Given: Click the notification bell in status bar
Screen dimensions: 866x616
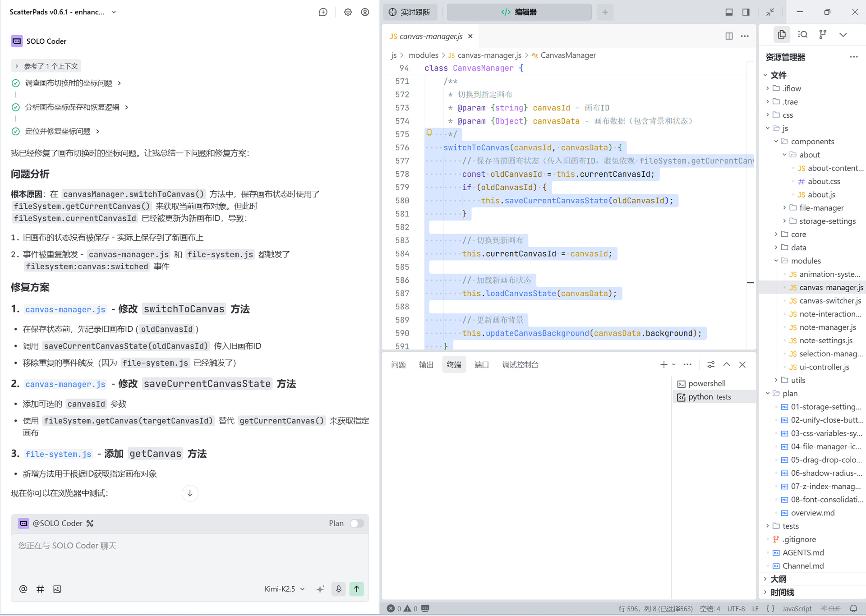Looking at the screenshot, I should click(x=853, y=608).
